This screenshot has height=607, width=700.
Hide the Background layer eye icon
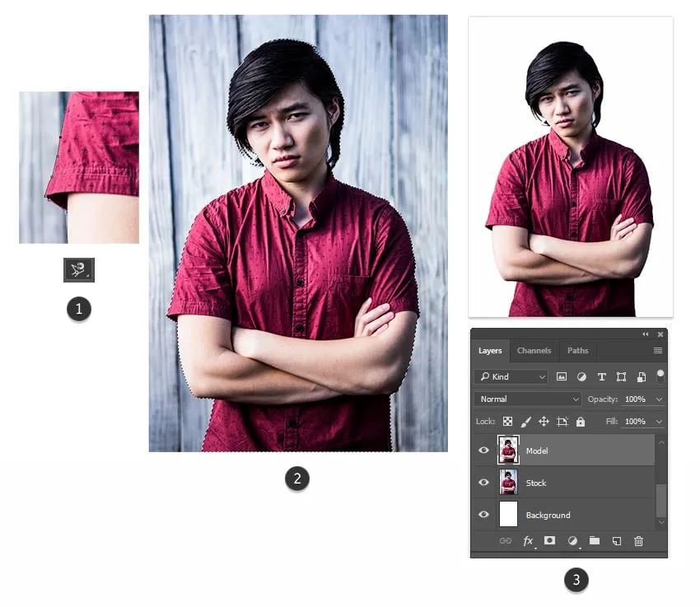pos(484,515)
